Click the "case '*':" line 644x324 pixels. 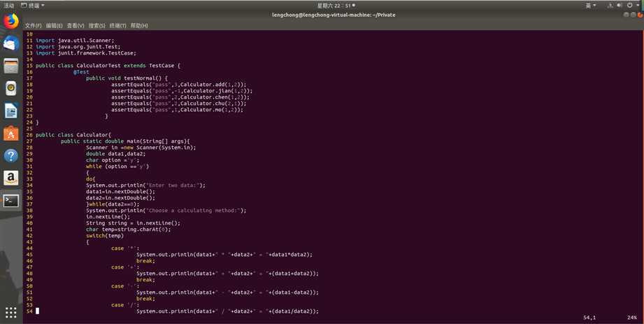pyautogui.click(x=125, y=248)
